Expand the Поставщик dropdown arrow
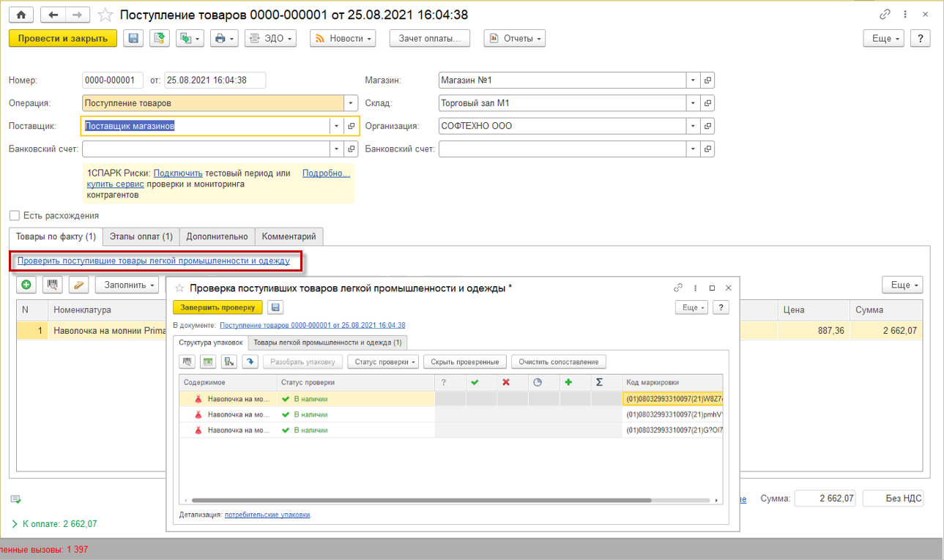The height and width of the screenshot is (560, 944). (336, 127)
